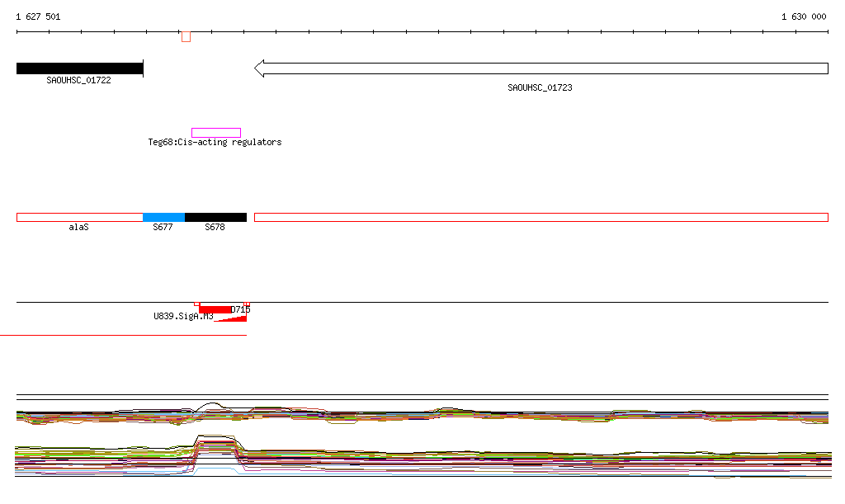This screenshot has height=504, width=845.
Task: Click the black SAOUHSC_01722 gene bar
Action: [x=79, y=68]
